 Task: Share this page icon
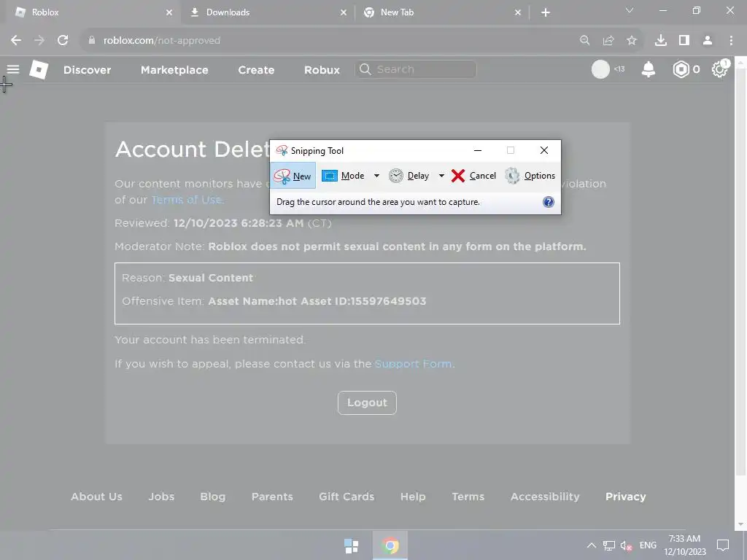click(608, 41)
